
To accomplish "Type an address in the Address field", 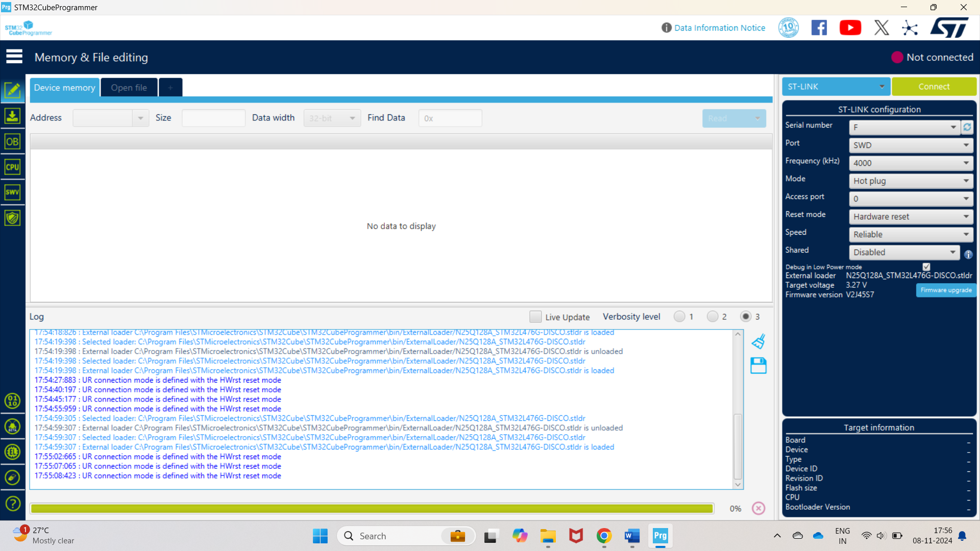I will click(x=106, y=118).
